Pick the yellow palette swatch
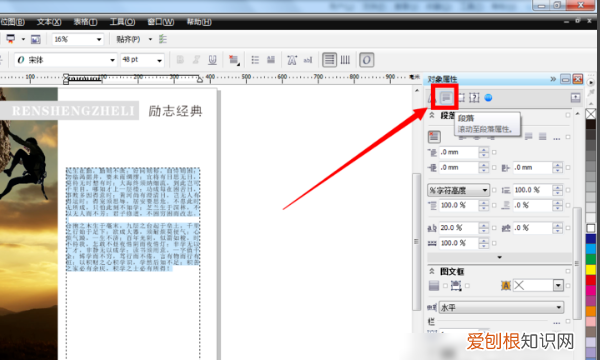This screenshot has width=600, height=360. [591, 270]
